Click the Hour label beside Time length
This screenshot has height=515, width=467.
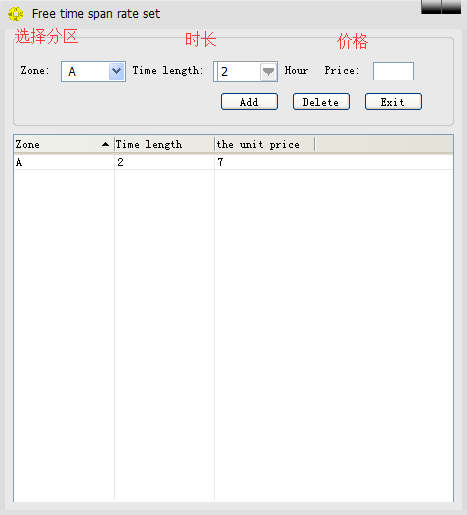tap(296, 70)
